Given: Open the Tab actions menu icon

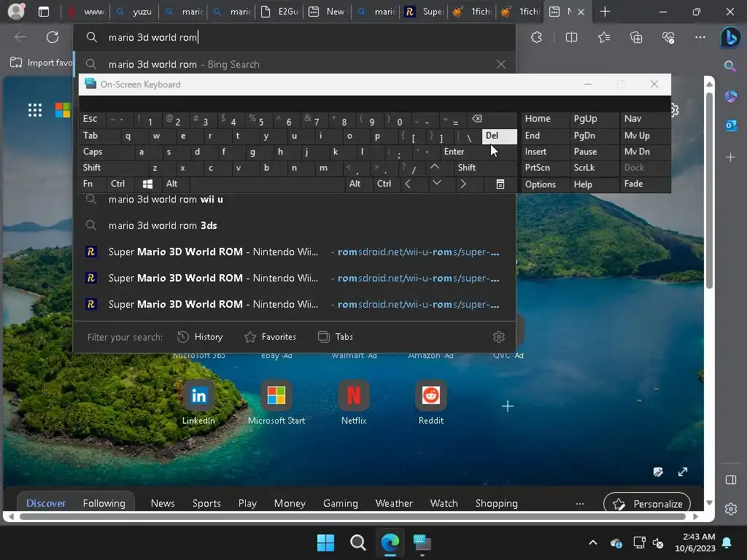Looking at the screenshot, I should click(44, 12).
